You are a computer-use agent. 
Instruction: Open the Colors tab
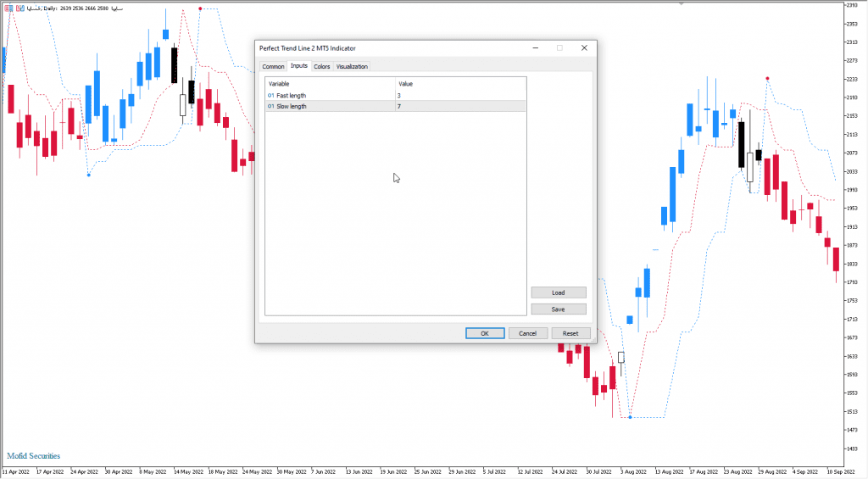pos(322,66)
